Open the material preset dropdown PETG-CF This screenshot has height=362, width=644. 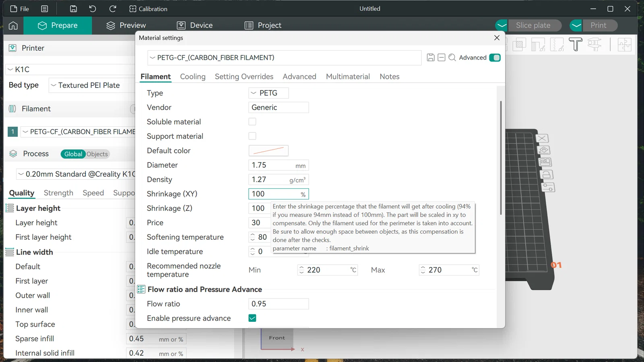284,58
